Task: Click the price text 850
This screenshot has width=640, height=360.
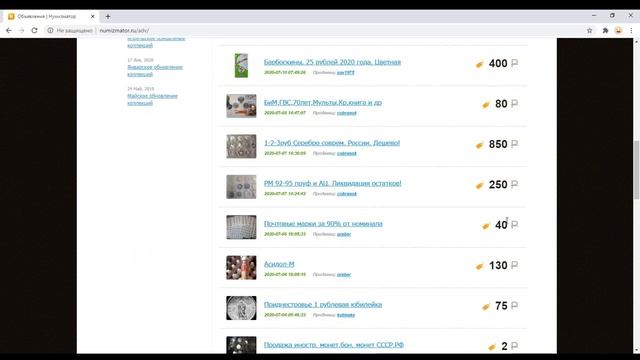Action: click(x=498, y=144)
